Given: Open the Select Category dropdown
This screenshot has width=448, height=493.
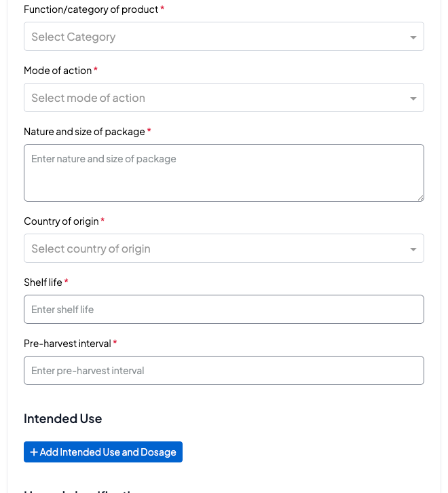Looking at the screenshot, I should coord(217,37).
